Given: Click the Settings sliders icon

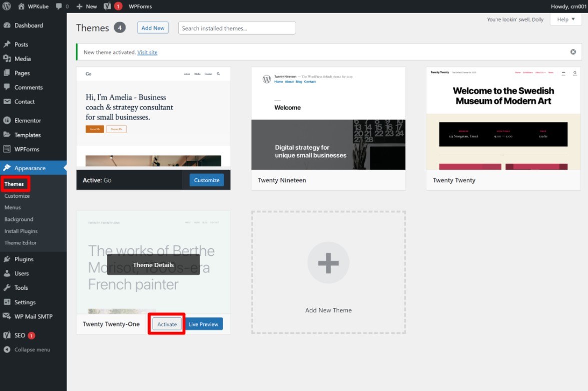Looking at the screenshot, I should coord(7,302).
